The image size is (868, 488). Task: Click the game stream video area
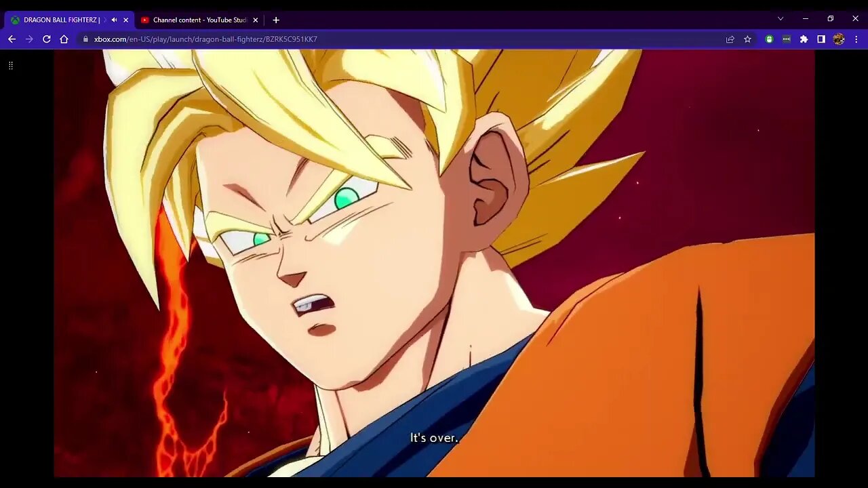point(434,263)
